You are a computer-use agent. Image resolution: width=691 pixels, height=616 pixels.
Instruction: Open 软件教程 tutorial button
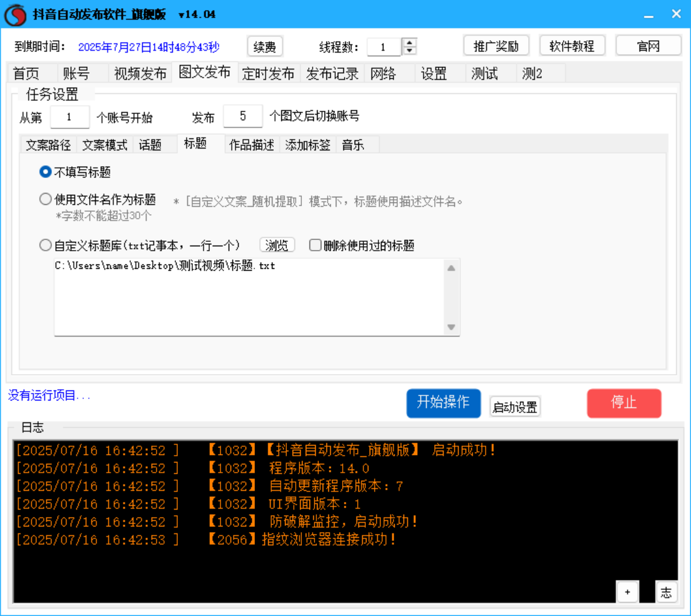point(572,46)
